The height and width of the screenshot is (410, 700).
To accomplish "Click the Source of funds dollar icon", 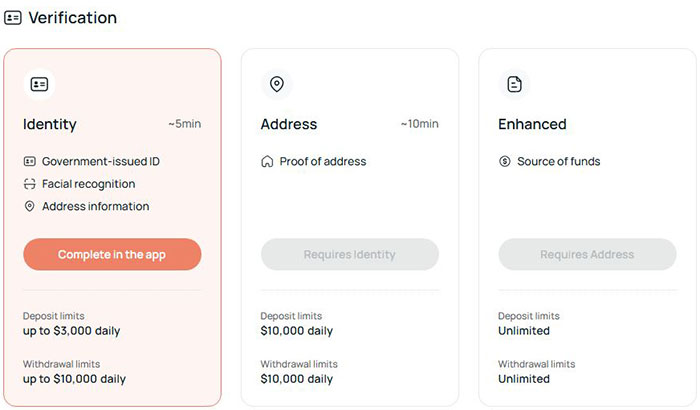I will [x=504, y=161].
